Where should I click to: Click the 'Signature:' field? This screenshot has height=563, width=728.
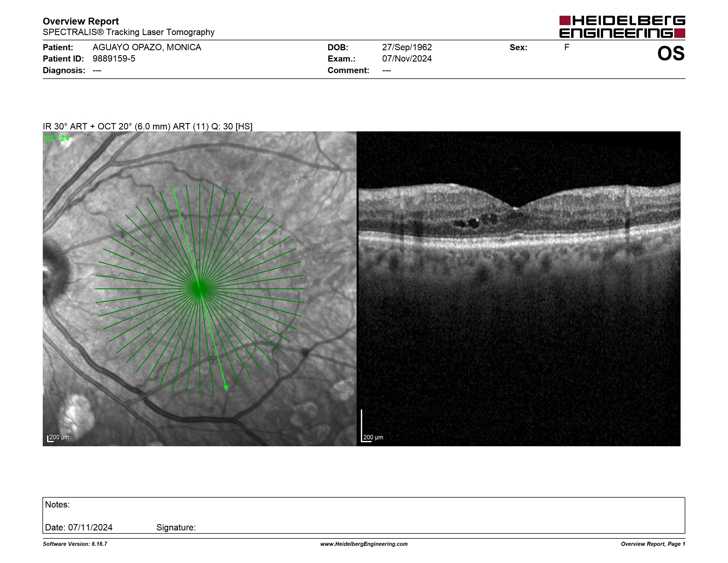(x=176, y=527)
